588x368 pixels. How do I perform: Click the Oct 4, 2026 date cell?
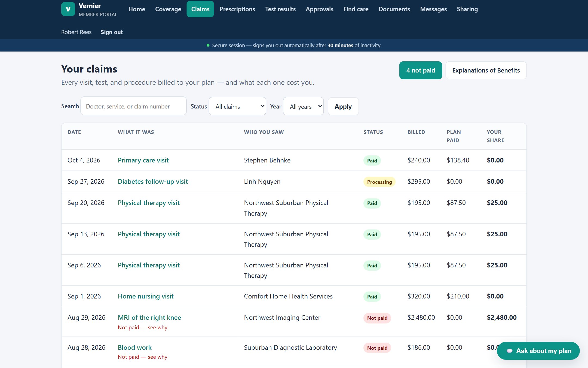pos(84,160)
